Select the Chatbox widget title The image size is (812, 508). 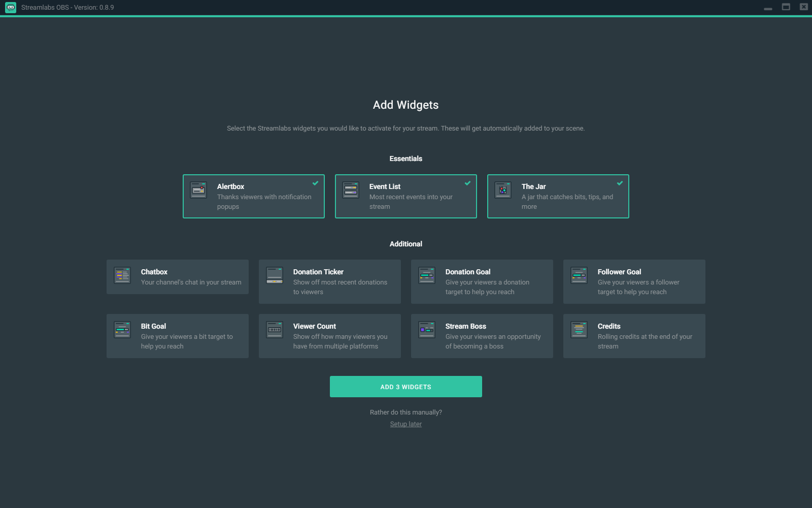coord(154,272)
